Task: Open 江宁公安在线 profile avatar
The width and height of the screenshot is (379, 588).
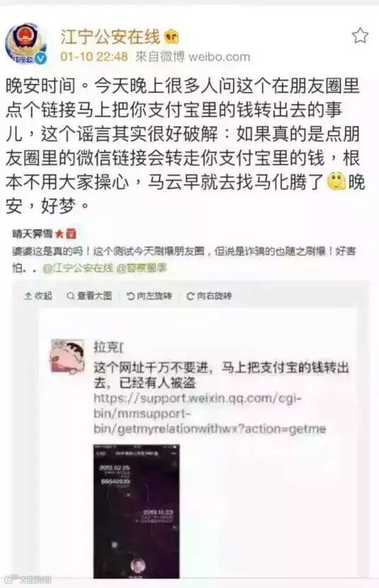Action: pos(25,43)
